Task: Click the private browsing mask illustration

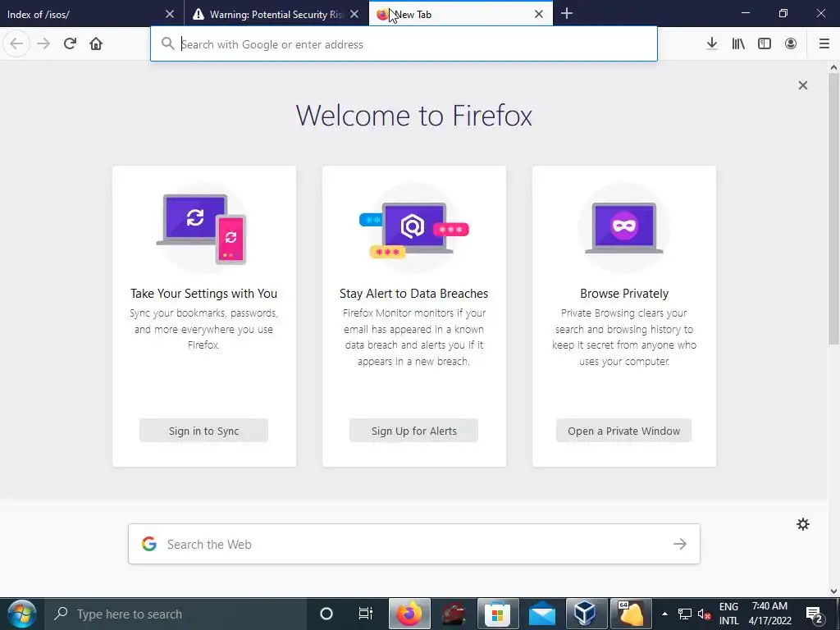Action: pos(623,229)
